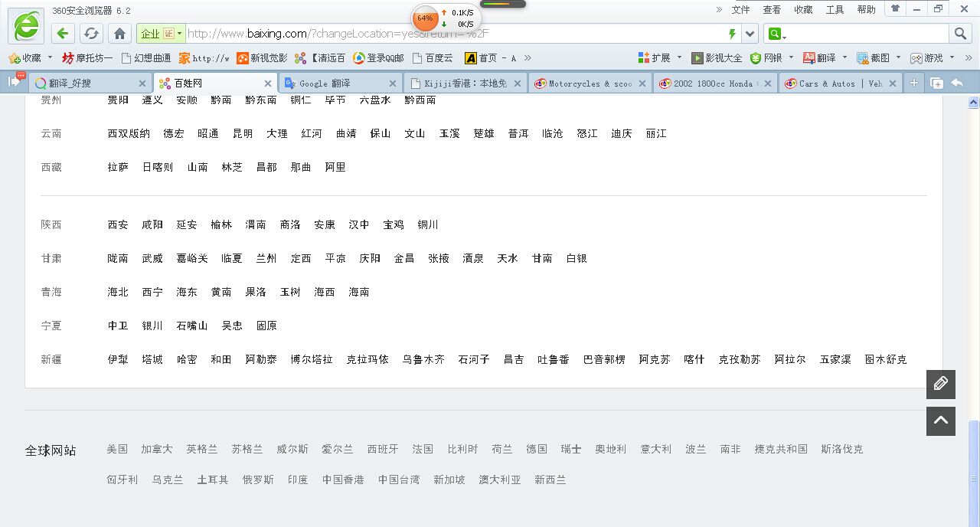Click the back-to-top arrow button

pyautogui.click(x=941, y=421)
